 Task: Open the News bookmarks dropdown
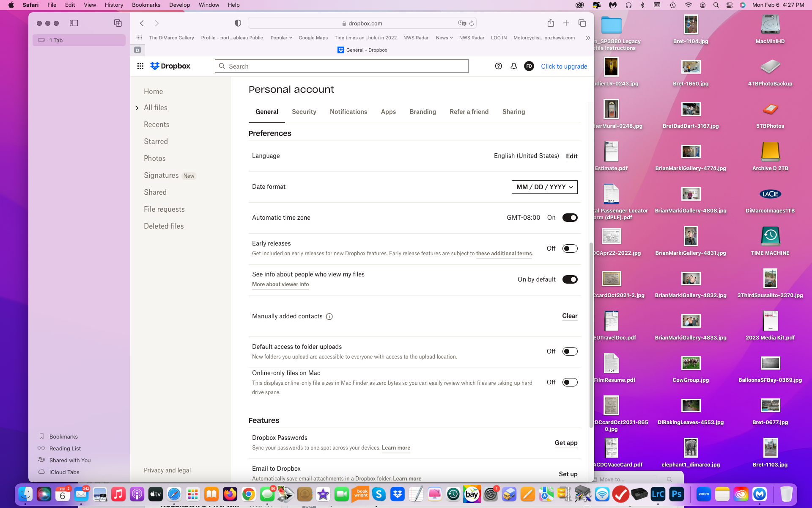pos(444,38)
